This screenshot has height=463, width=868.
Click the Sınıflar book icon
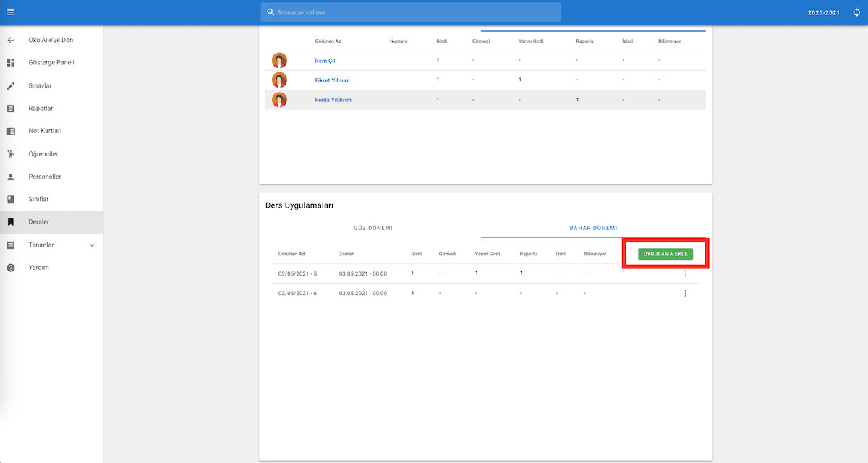pos(11,199)
